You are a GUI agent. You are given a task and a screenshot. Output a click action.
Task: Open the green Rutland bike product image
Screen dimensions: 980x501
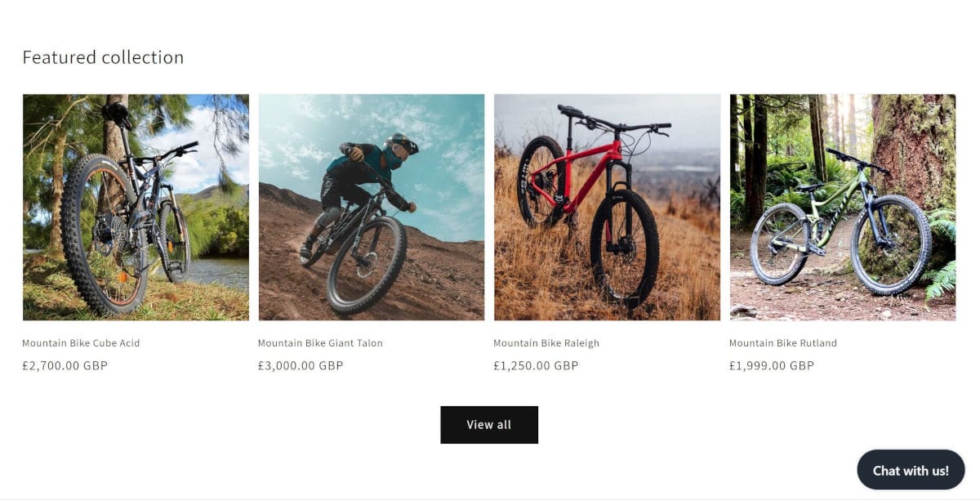click(x=842, y=207)
